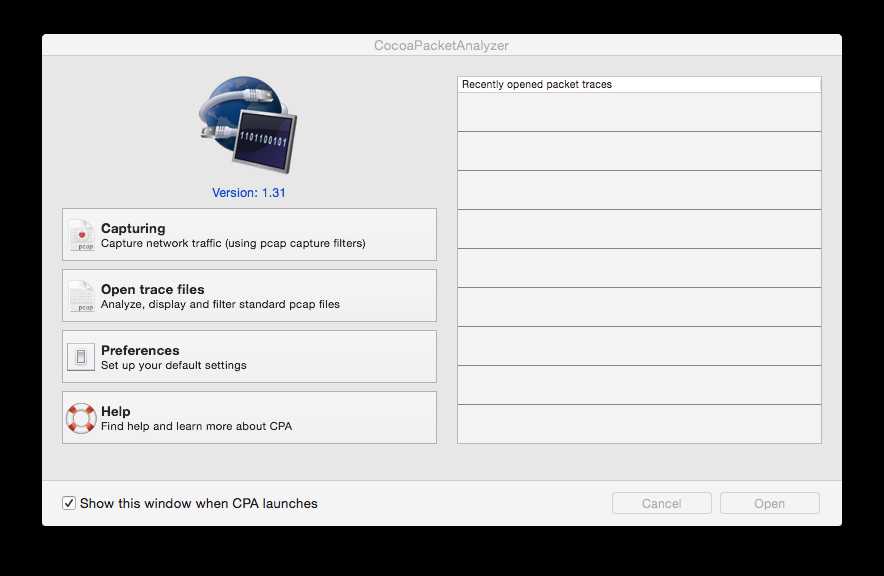Viewport: 884px width, 576px height.
Task: Click the Version: 1.31 link
Action: click(x=249, y=193)
